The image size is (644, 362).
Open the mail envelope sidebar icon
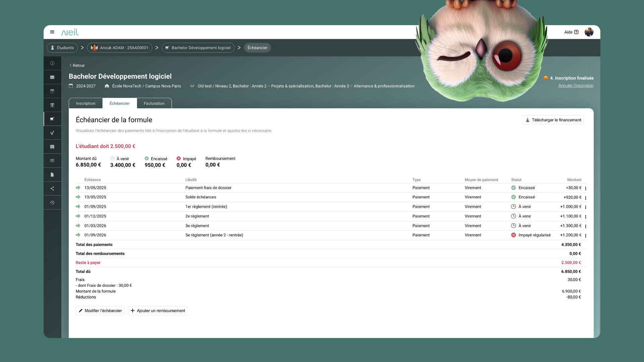52,77
